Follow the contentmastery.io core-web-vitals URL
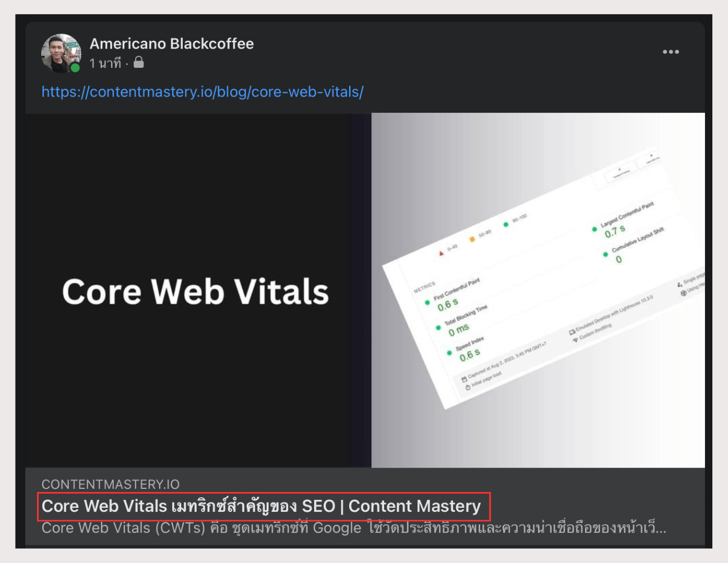 click(202, 92)
